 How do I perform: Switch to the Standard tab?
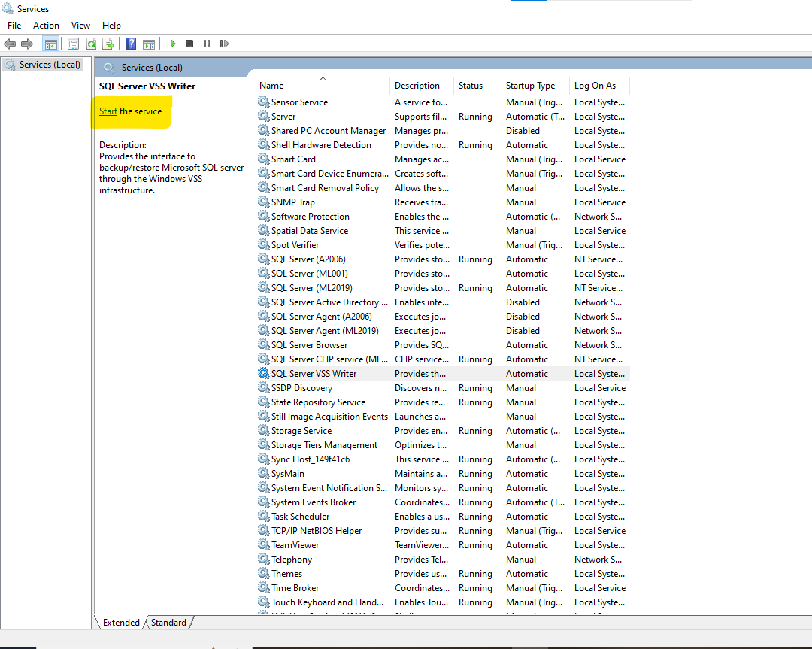pyautogui.click(x=169, y=622)
